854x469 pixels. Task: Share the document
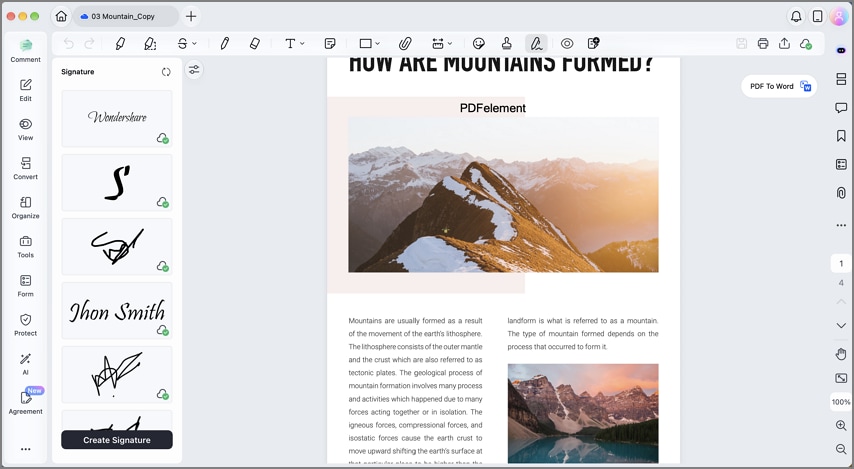click(x=784, y=44)
